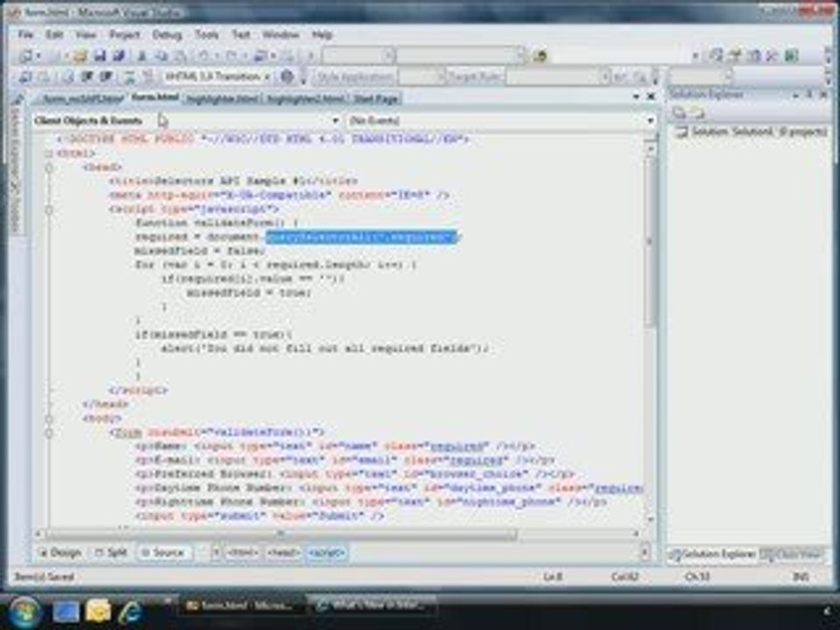Open Internet Explorer from taskbar
840x630 pixels.
(x=130, y=611)
